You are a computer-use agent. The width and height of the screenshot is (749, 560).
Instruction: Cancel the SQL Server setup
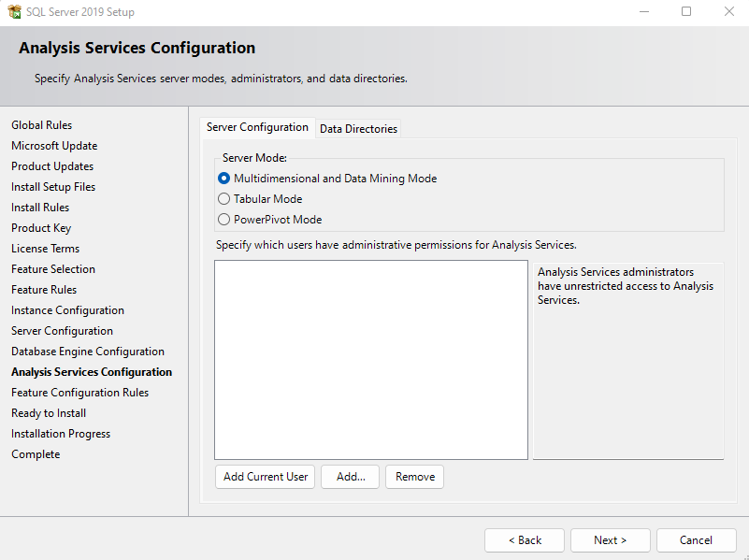[x=696, y=540]
